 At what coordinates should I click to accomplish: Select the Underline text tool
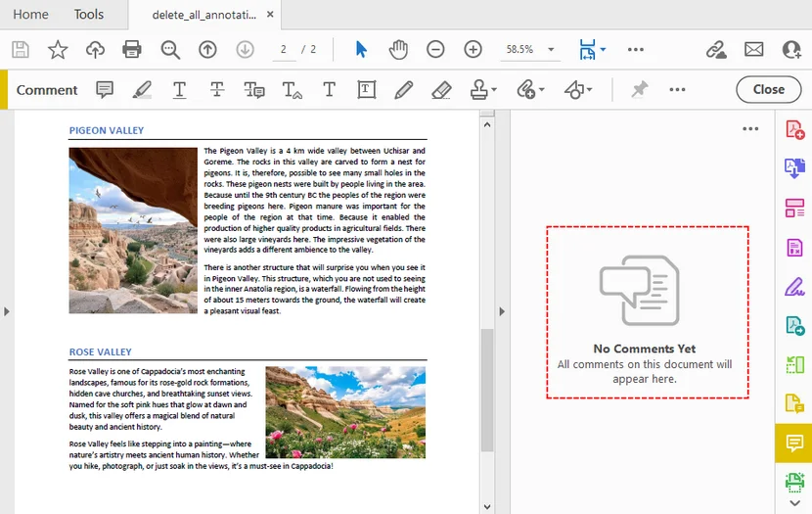click(x=179, y=90)
